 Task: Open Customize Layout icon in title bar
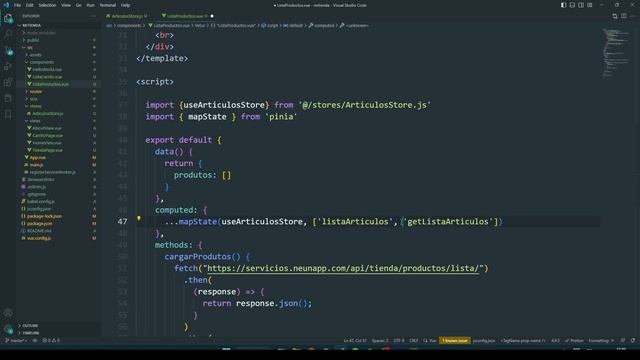tap(590, 5)
